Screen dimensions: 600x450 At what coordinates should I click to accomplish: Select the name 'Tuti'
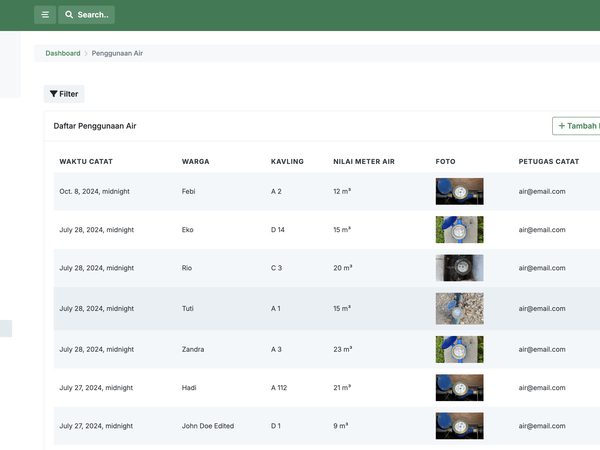[x=188, y=308]
